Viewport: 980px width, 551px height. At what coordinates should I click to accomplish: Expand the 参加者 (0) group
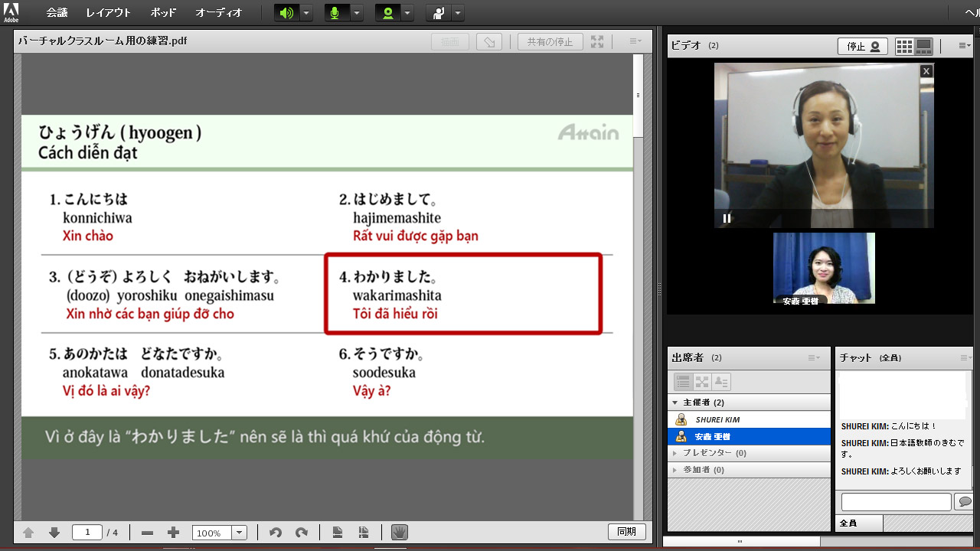pos(675,470)
